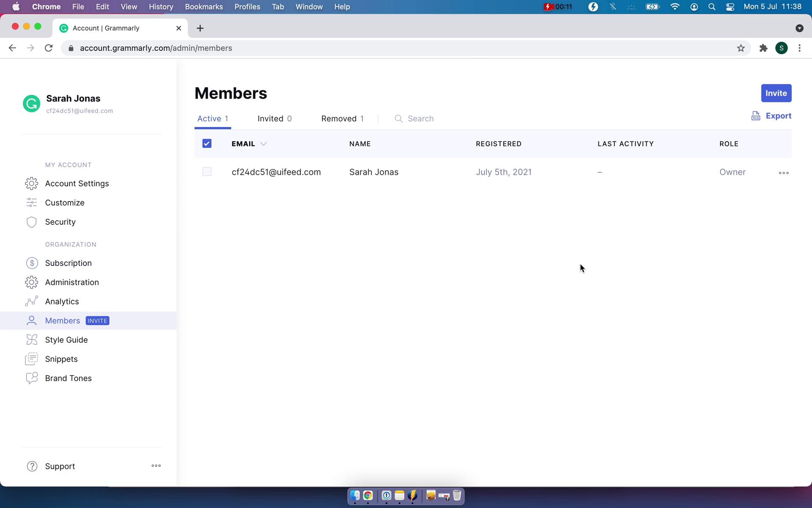This screenshot has height=508, width=812.
Task: Click the ROLE column header
Action: 729,144
